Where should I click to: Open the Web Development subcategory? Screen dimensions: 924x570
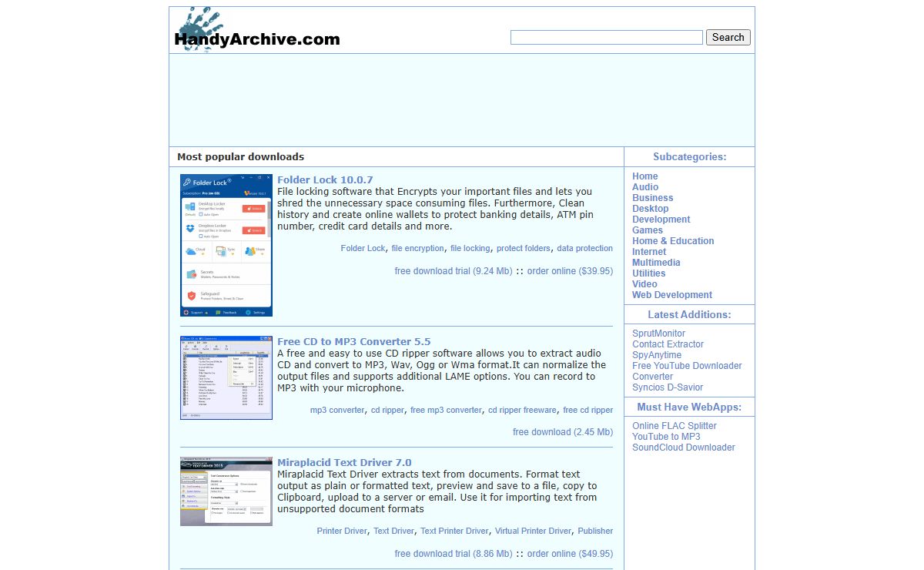coord(672,295)
